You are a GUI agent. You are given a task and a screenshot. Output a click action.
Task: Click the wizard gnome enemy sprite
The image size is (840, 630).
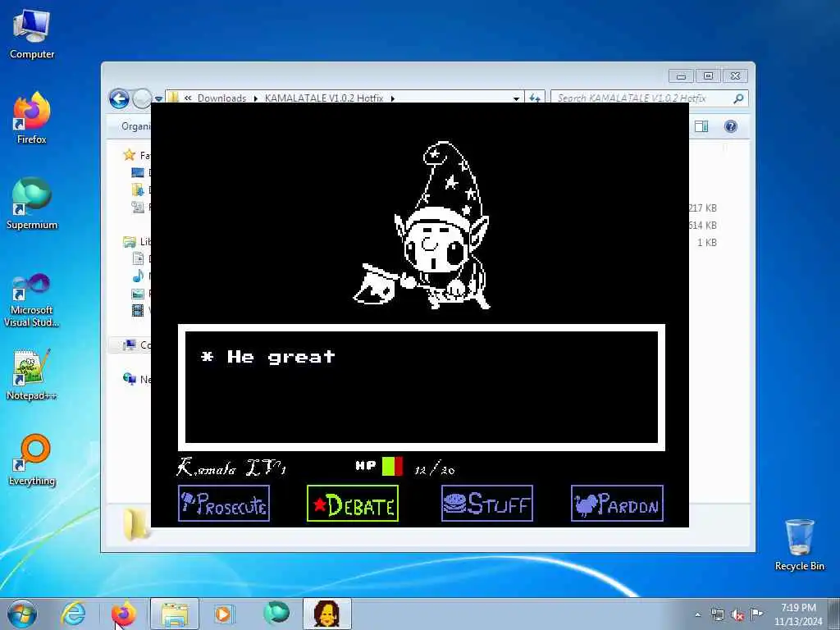pos(422,226)
